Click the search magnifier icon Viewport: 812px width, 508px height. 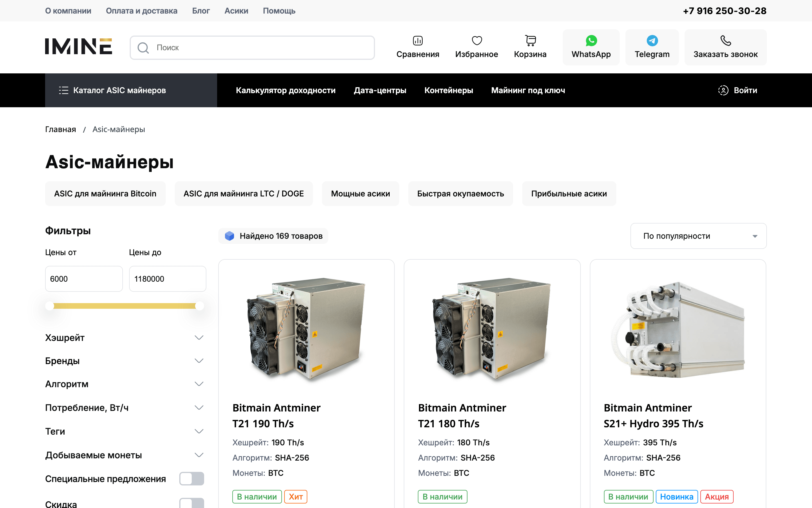point(143,48)
